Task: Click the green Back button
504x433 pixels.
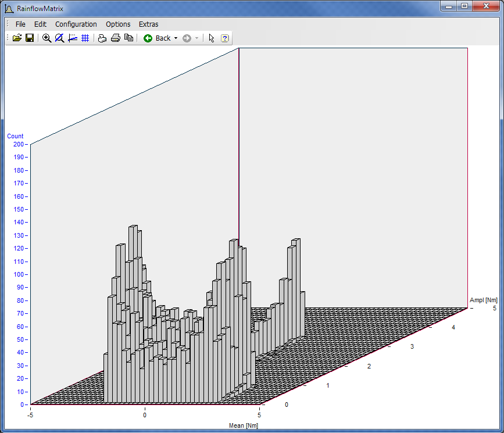Action: [x=157, y=38]
